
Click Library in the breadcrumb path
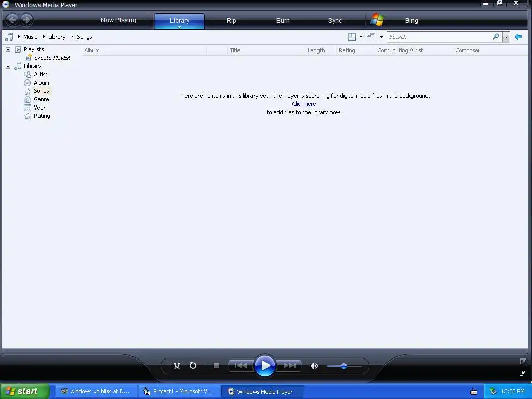(57, 37)
